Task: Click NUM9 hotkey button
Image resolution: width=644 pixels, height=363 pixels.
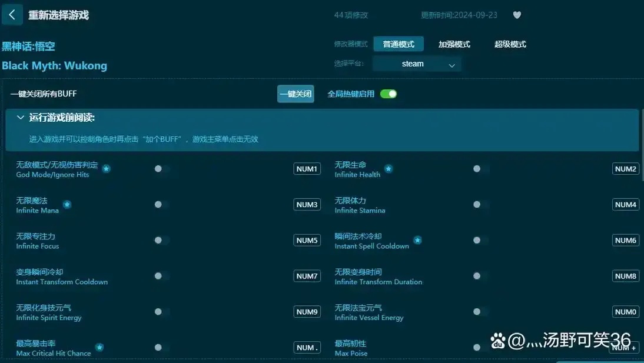Action: click(x=307, y=312)
